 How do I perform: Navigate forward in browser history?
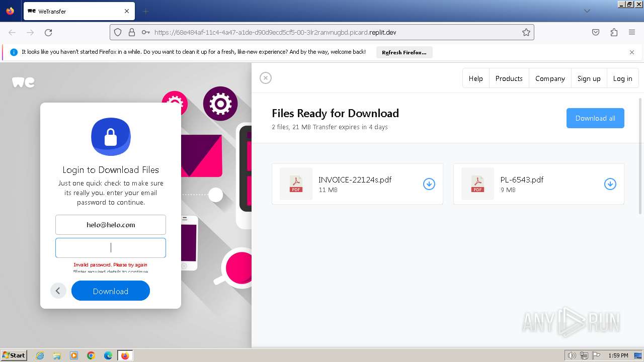[x=30, y=32]
